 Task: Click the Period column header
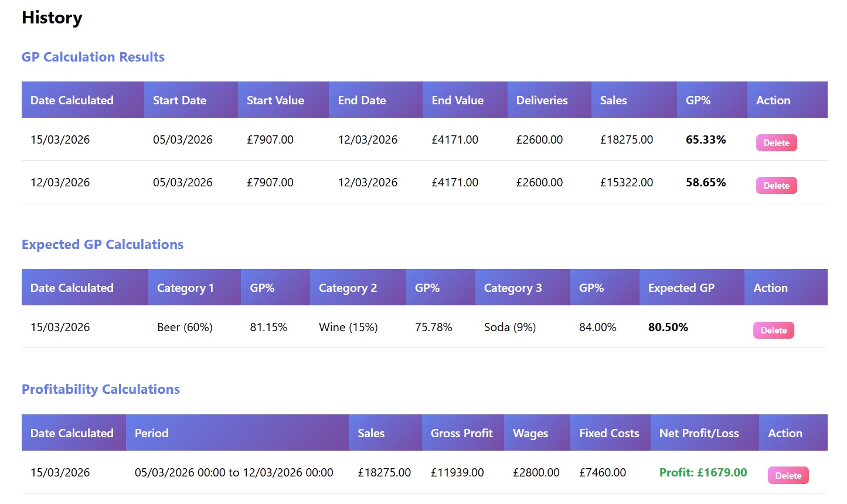(x=152, y=433)
